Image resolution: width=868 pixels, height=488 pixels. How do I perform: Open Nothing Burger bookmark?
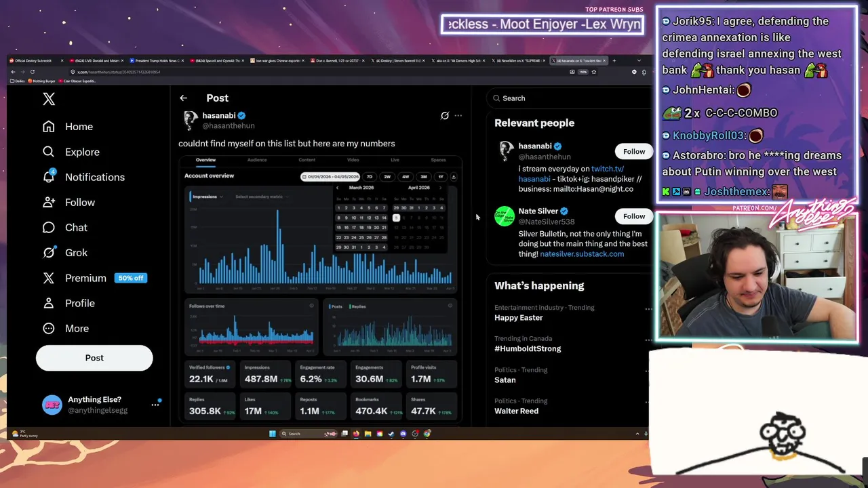[43, 81]
